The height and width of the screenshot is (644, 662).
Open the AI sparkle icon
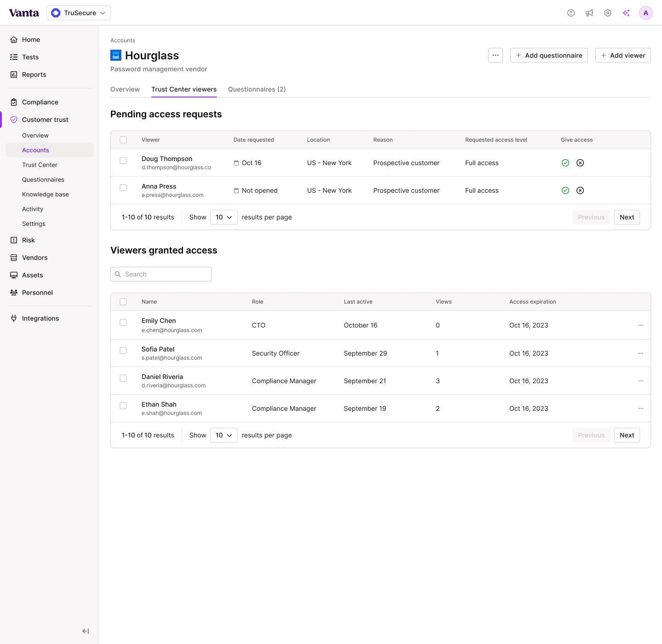[x=626, y=13]
